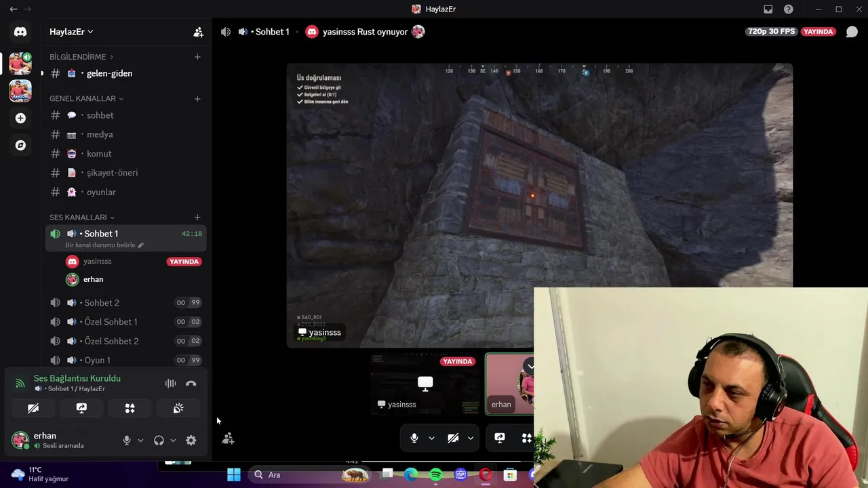
Task: Open the weather widget showing 11°C
Action: 41,474
